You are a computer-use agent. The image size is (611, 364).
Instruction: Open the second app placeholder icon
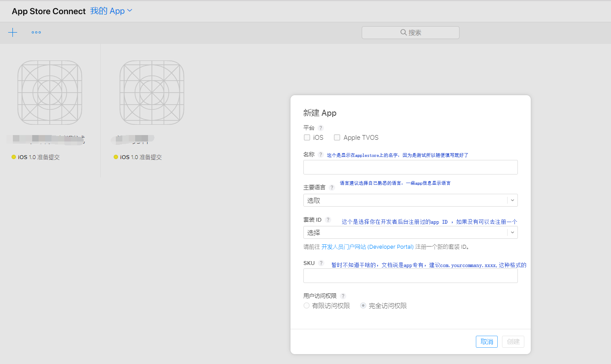152,93
